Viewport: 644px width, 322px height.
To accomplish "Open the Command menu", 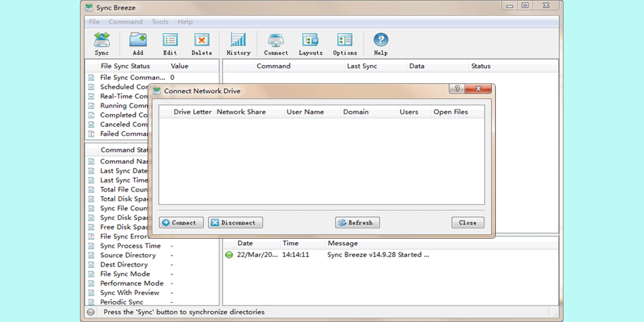I will click(x=126, y=22).
